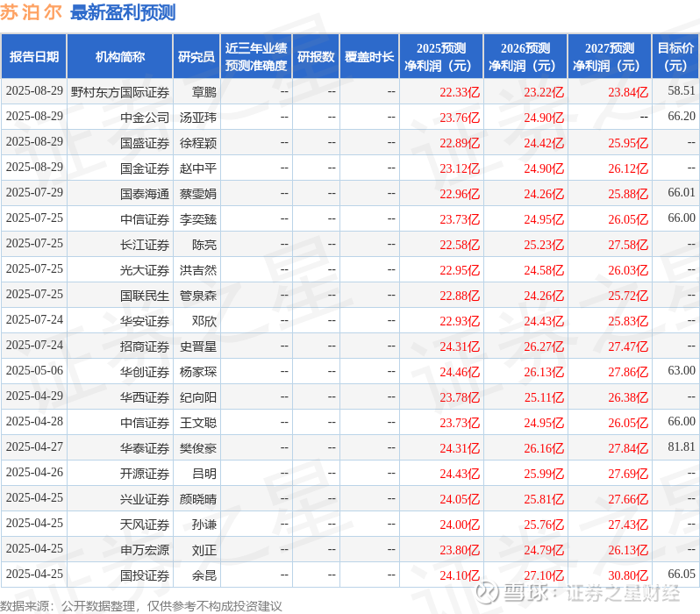The width and height of the screenshot is (700, 614).
Task: Click the 2027预测净利润 column header
Action: (x=610, y=57)
